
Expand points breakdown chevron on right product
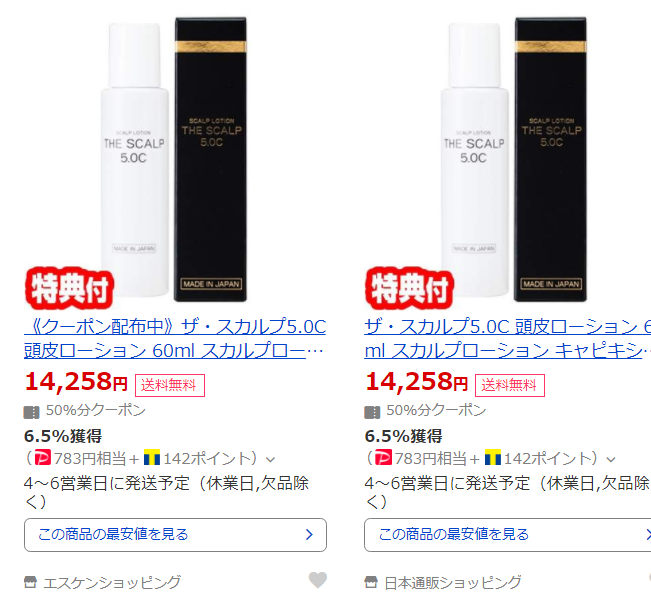pos(611,459)
